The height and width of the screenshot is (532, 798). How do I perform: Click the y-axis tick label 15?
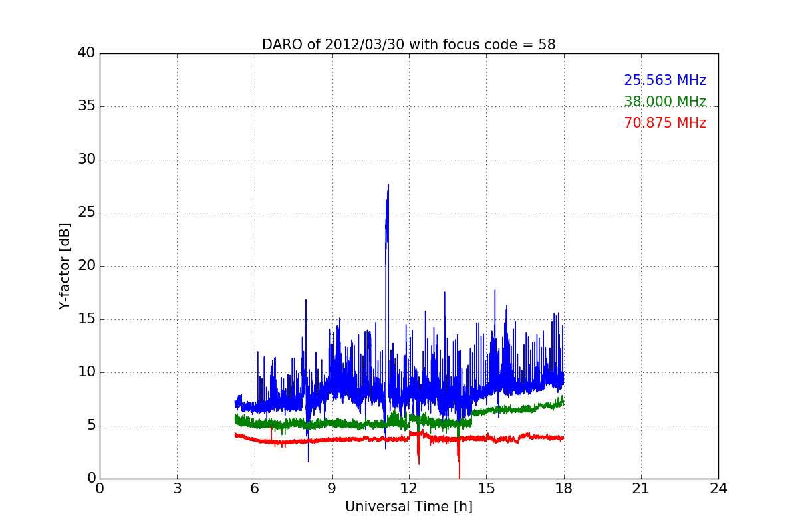[x=86, y=319]
